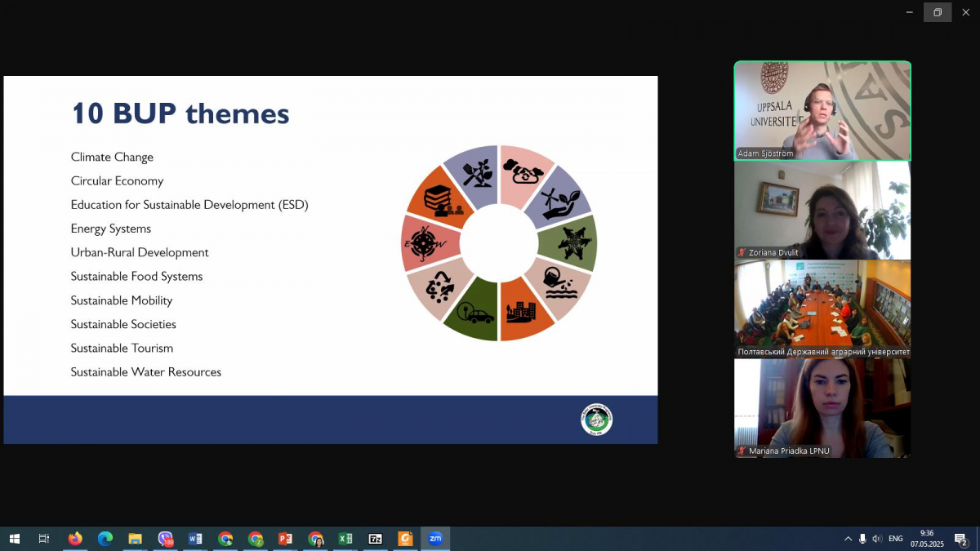980x551 pixels.
Task: Open the Windows Start menu
Action: click(14, 539)
